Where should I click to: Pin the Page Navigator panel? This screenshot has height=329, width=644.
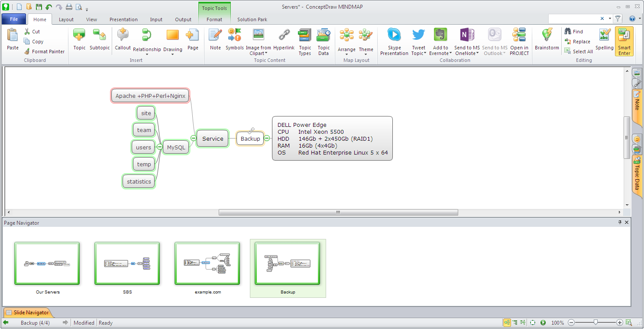(620, 222)
